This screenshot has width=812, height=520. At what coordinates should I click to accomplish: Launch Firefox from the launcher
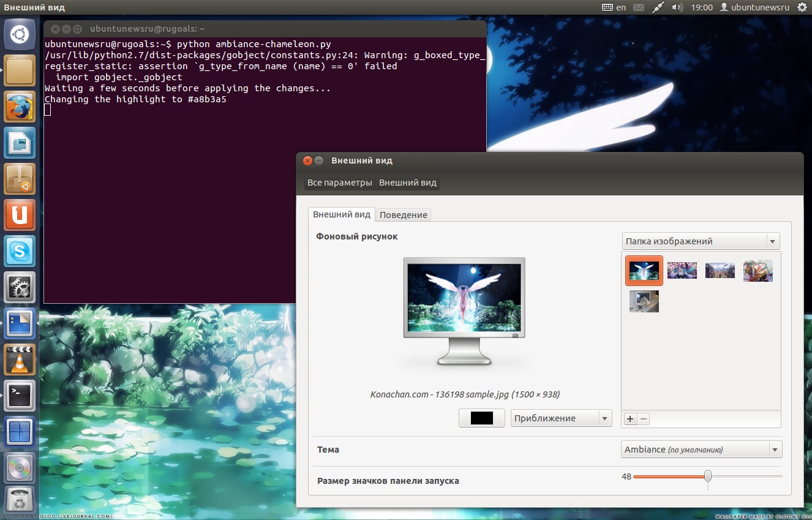click(20, 107)
